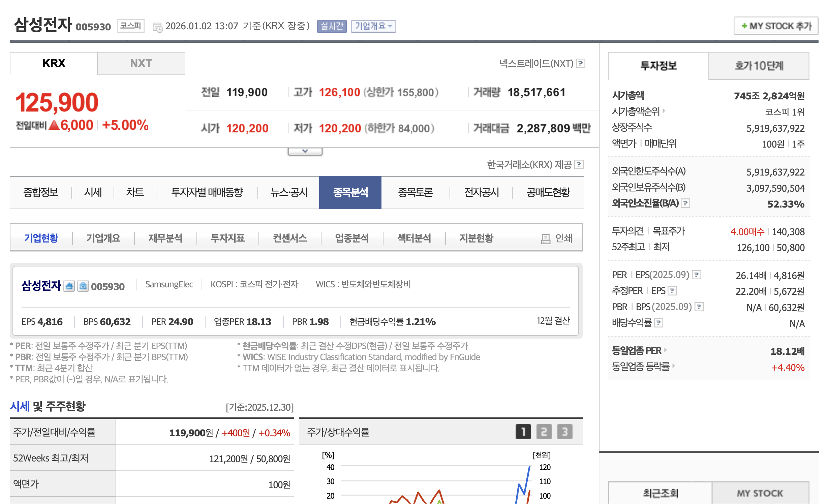Click the tooltip icon beside 배당수익률
Image resolution: width=829 pixels, height=504 pixels.
[x=658, y=322]
